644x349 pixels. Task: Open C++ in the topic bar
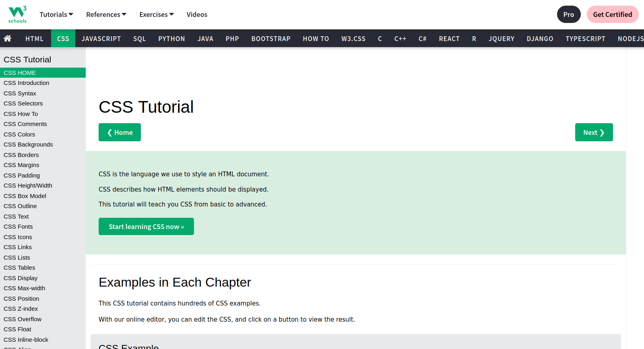pos(400,39)
